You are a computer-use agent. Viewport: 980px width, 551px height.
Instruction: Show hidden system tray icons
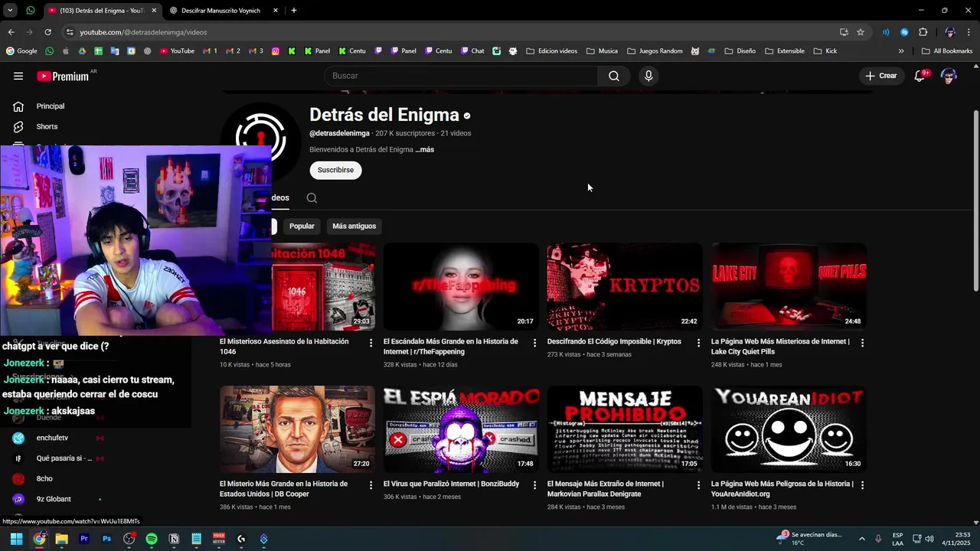coord(861,539)
